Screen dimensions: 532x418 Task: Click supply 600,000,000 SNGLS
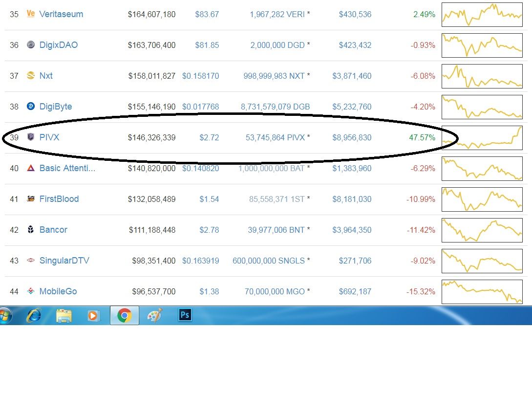269,261
